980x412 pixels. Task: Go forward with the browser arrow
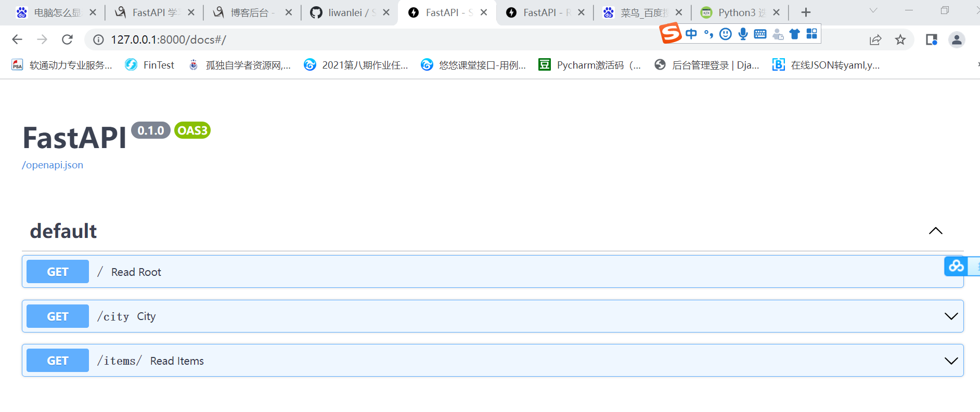tap(42, 39)
